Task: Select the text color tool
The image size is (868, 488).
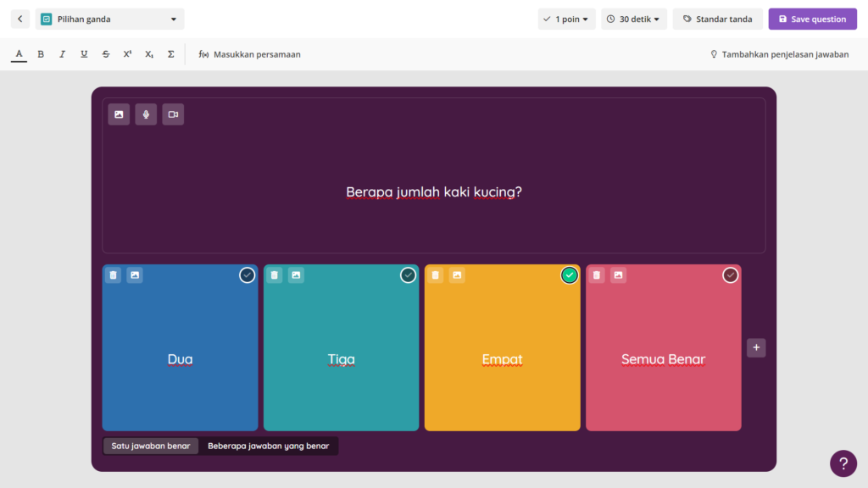Action: point(19,54)
